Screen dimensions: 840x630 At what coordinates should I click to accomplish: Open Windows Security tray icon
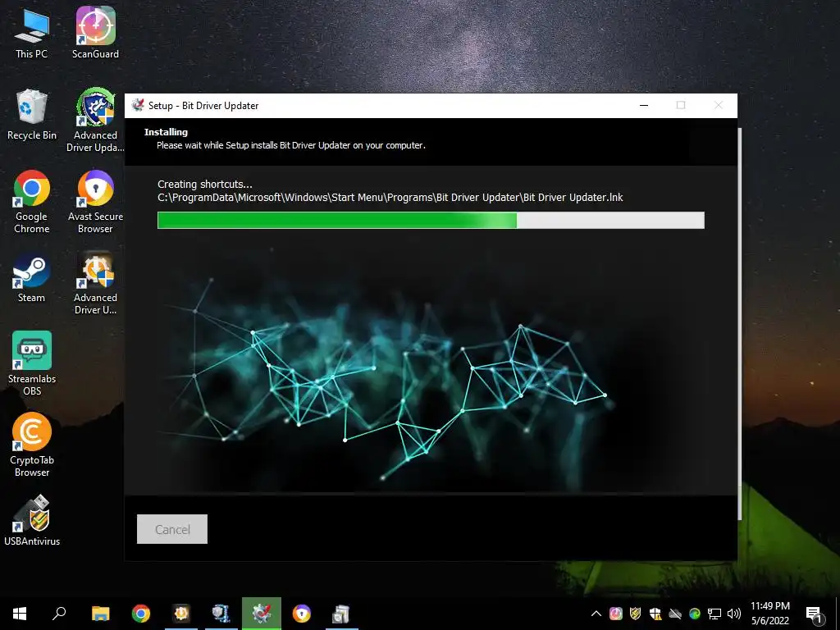pyautogui.click(x=655, y=614)
